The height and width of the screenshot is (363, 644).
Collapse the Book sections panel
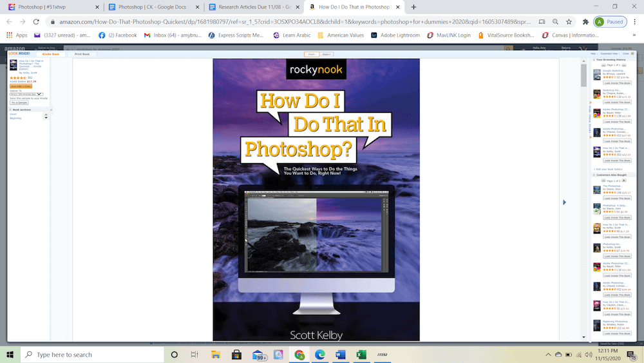pos(11,110)
